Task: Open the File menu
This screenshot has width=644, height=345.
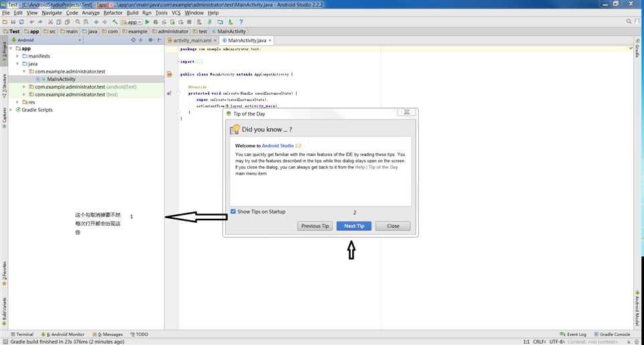Action: click(x=6, y=13)
